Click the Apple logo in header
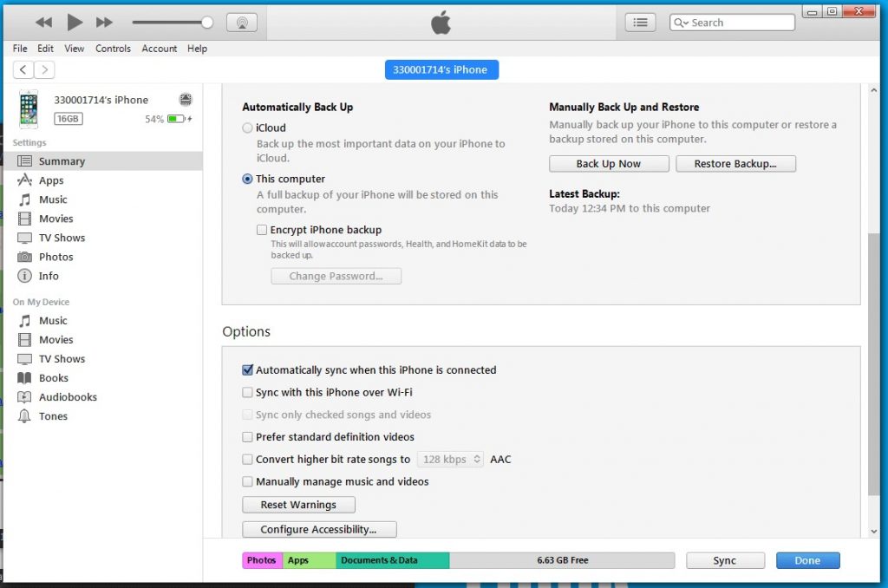 [441, 23]
